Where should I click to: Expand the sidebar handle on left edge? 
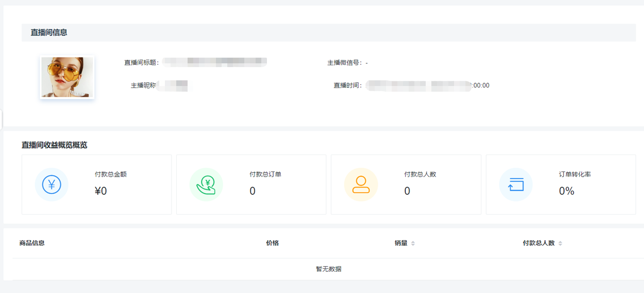1,119
